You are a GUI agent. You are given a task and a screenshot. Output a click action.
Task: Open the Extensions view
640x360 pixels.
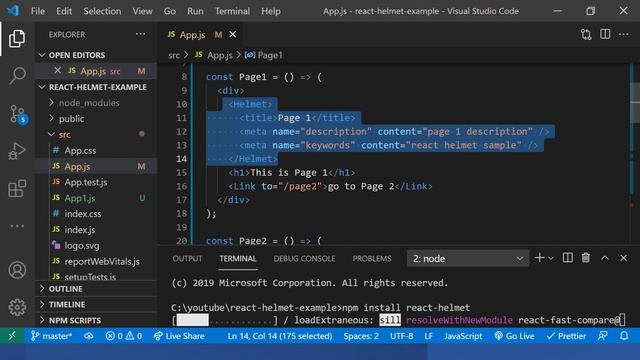click(x=17, y=189)
